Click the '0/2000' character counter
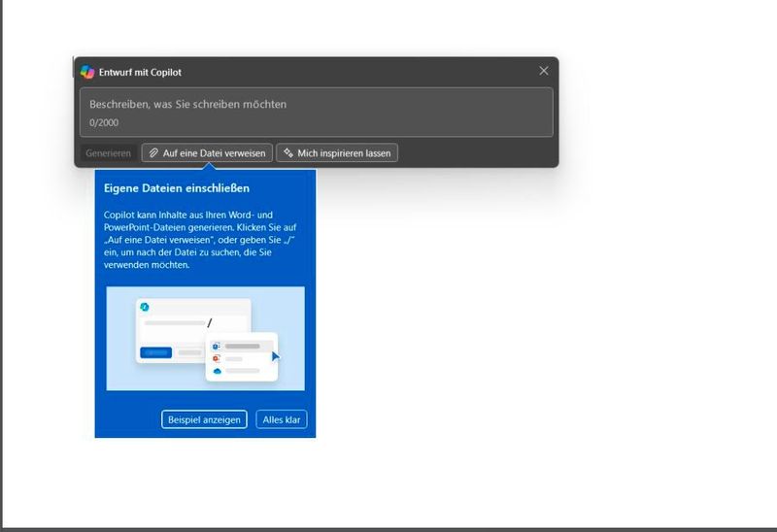The width and height of the screenshot is (777, 532). (104, 123)
